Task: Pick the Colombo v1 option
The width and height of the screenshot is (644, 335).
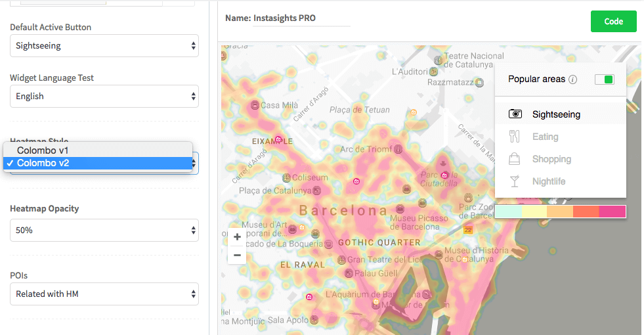Action: pyautogui.click(x=98, y=150)
